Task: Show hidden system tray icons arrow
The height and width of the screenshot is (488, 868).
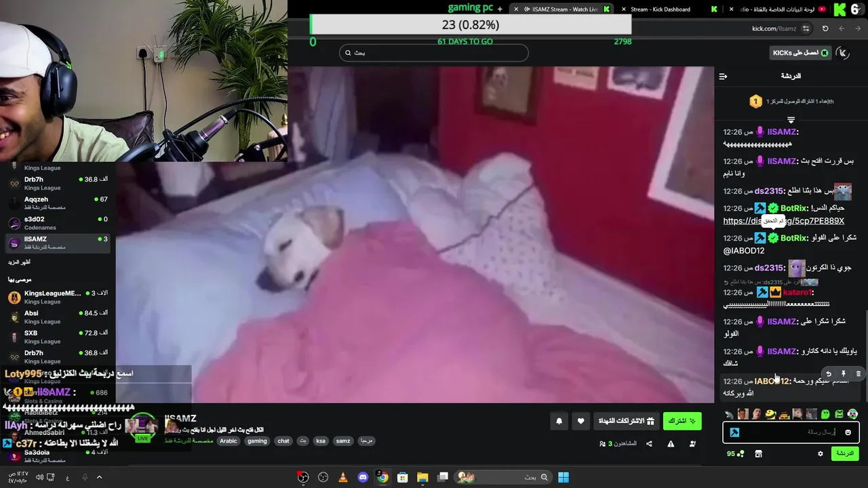Action: tap(99, 477)
